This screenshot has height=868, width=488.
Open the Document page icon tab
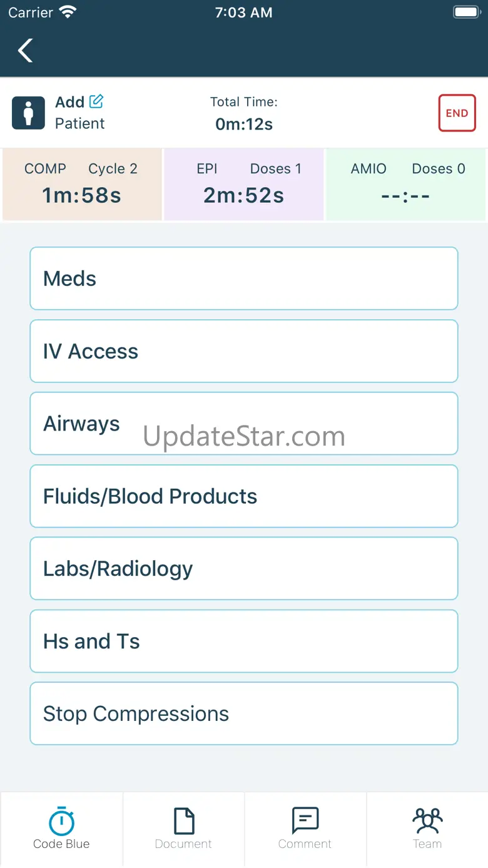point(183,827)
